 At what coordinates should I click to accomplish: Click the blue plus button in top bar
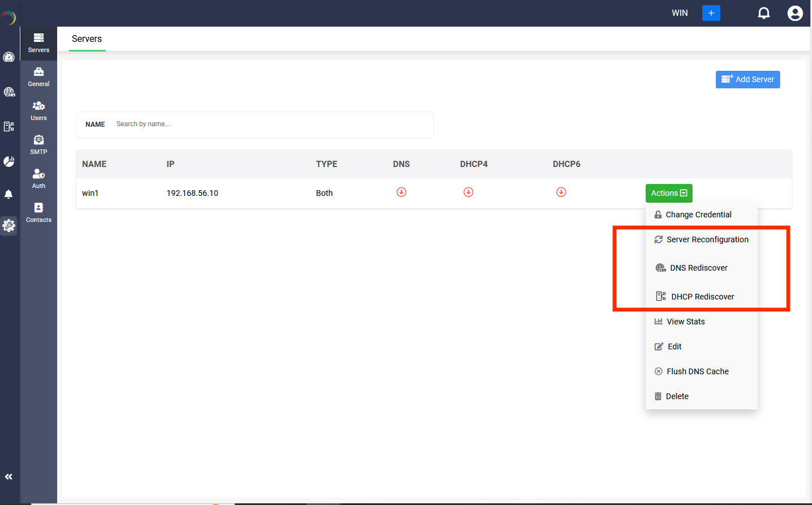pyautogui.click(x=711, y=12)
